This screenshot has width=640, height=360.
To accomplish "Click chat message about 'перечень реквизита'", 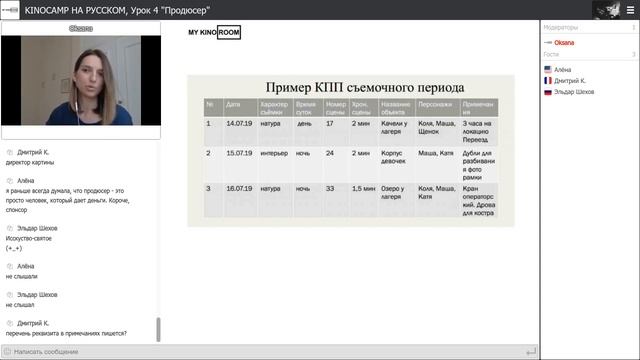I will click(66, 333).
